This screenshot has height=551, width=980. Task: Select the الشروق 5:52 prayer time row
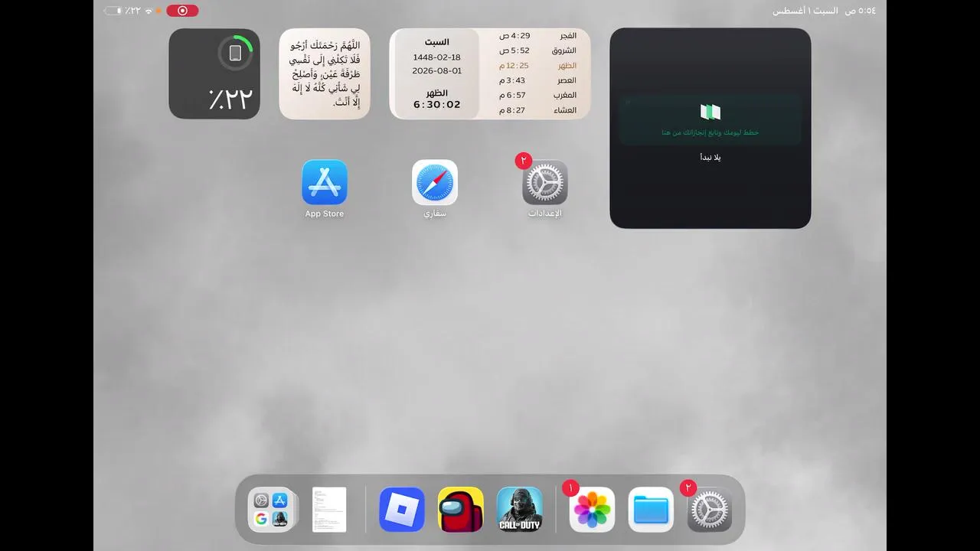pos(537,51)
